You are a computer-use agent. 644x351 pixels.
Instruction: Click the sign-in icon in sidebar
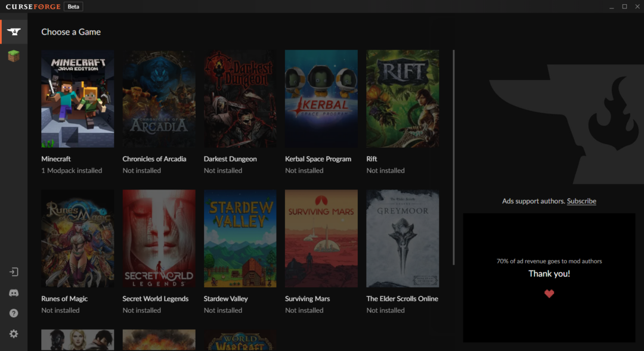point(14,272)
